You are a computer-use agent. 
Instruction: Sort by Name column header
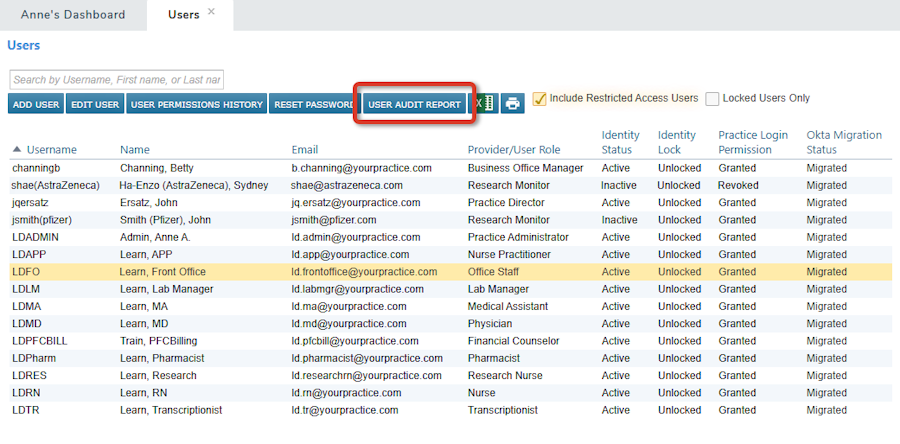point(135,150)
